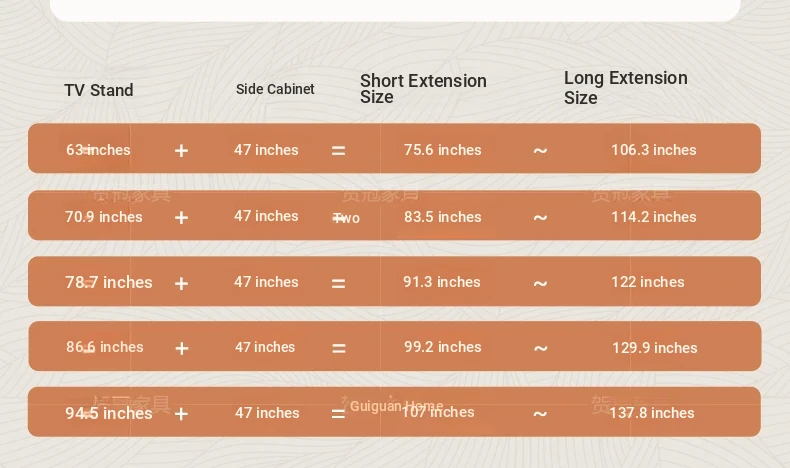
Task: Click the 91.3 inches short extension value
Action: coord(441,282)
